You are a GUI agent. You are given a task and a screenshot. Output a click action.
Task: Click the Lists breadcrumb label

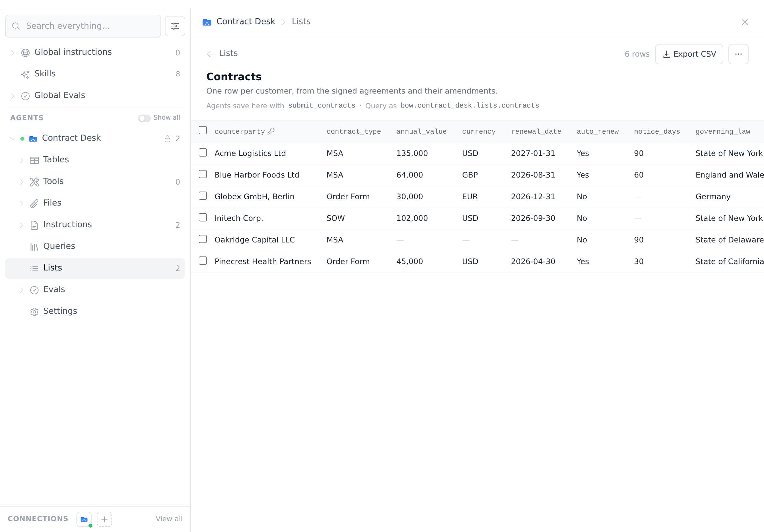pos(301,22)
